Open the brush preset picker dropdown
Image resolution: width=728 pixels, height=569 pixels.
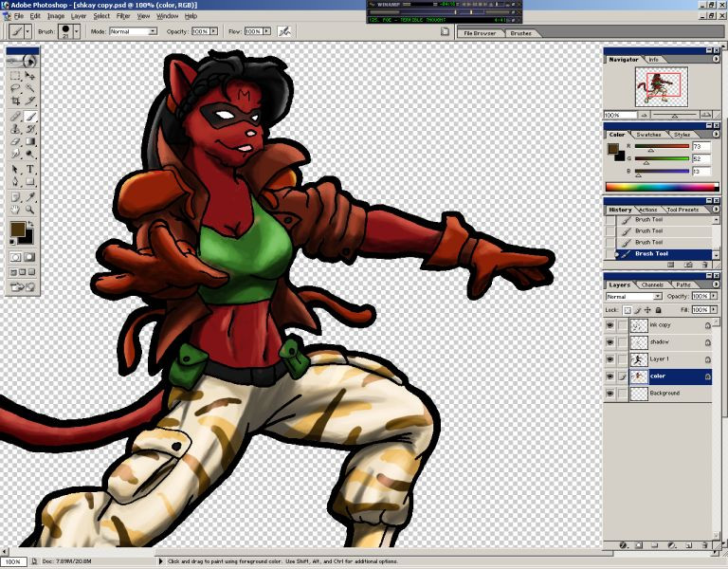[77, 31]
